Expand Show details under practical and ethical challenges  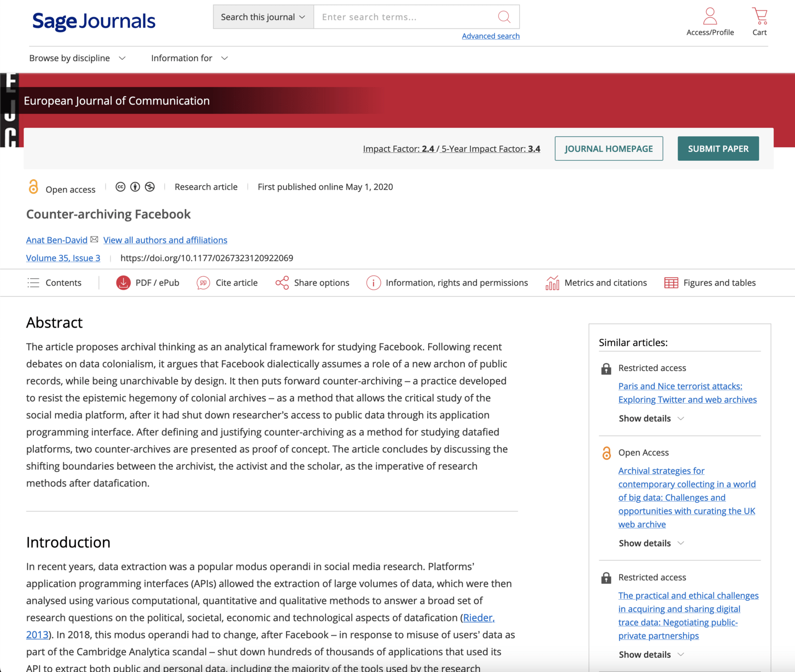pyautogui.click(x=651, y=655)
